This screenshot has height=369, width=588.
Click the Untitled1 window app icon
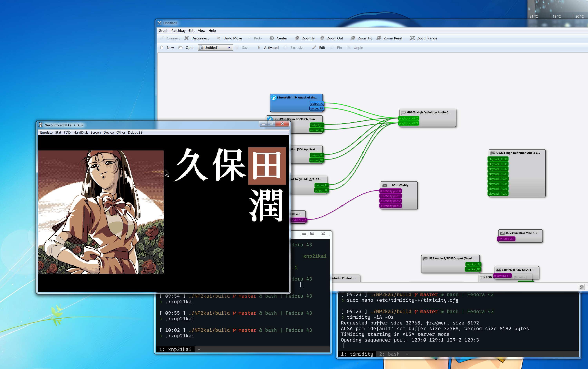pos(159,23)
